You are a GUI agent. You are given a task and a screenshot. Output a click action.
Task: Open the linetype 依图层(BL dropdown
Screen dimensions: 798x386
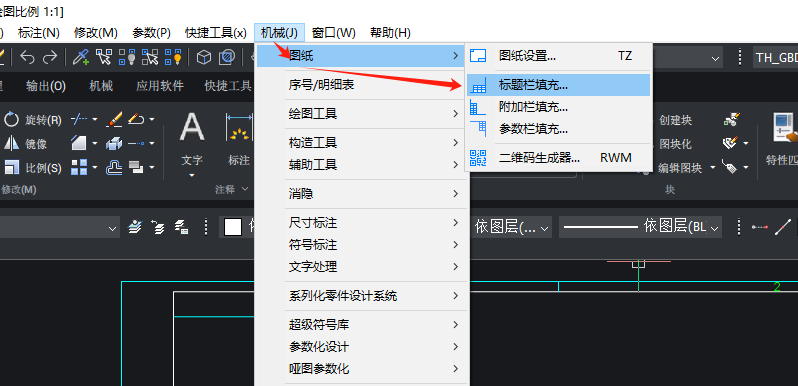pyautogui.click(x=640, y=227)
